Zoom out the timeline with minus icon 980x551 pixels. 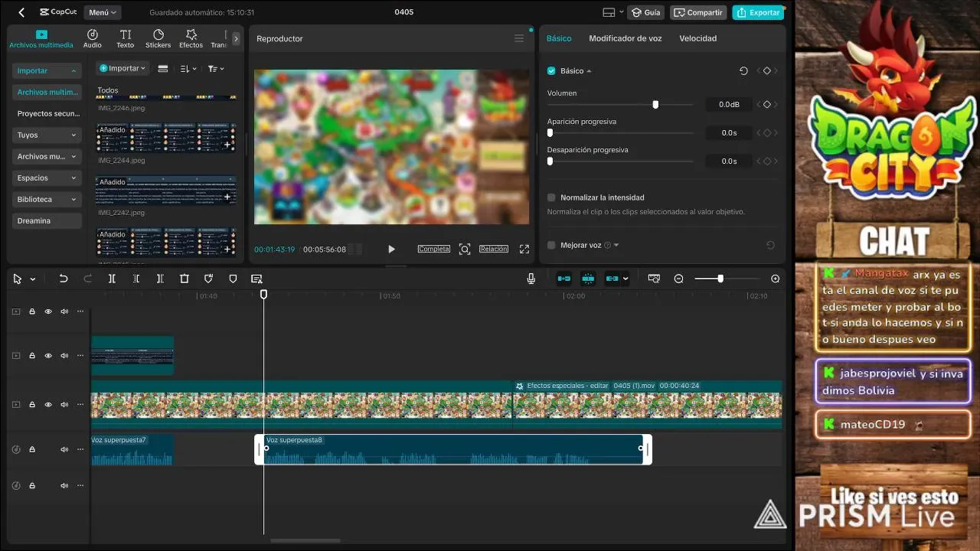678,279
